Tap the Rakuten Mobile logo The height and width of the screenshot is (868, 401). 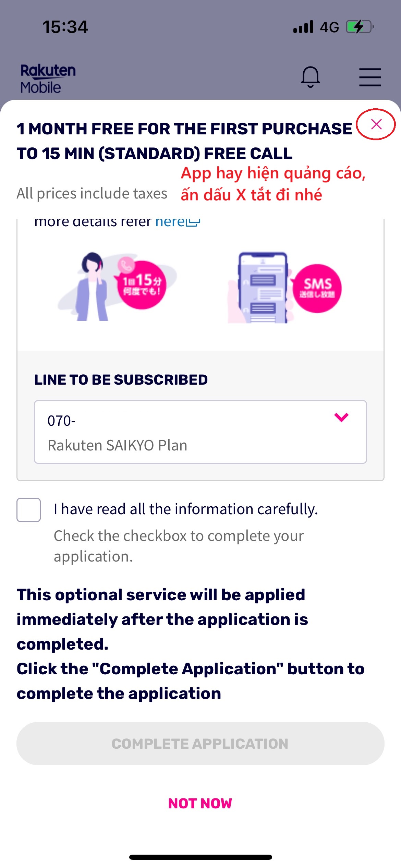click(x=48, y=79)
